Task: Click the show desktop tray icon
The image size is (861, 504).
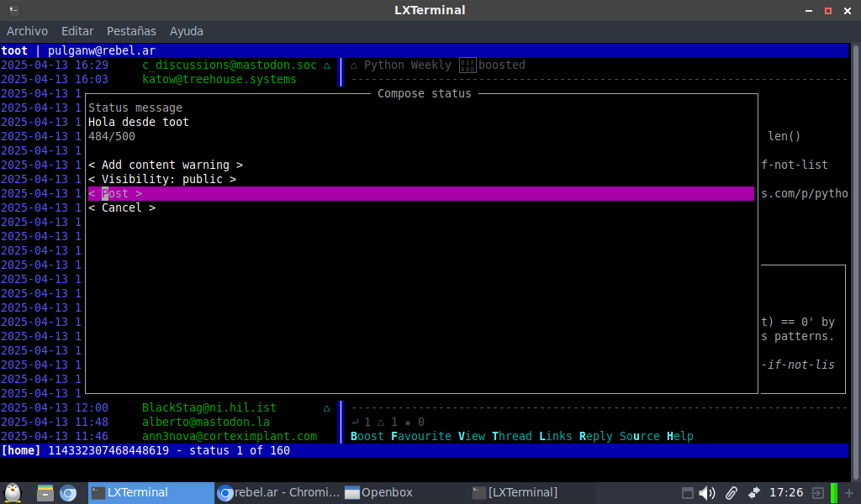Action: [687, 493]
